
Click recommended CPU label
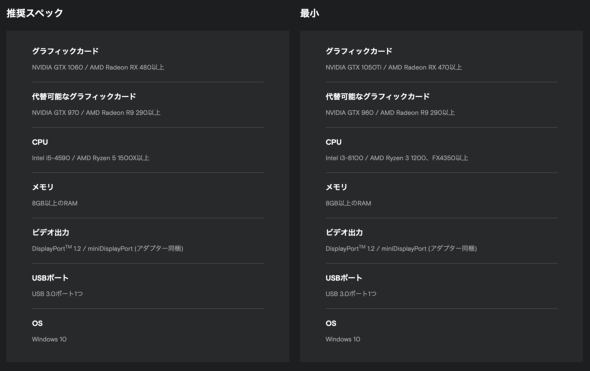40,142
